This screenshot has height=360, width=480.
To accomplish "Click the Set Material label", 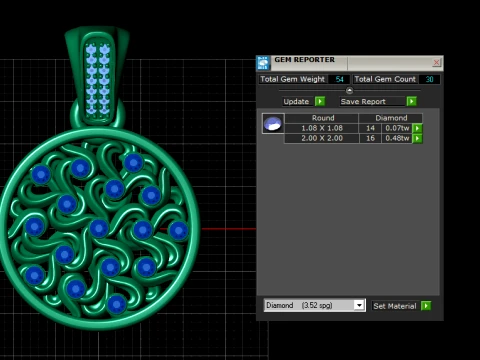I will pyautogui.click(x=395, y=306).
